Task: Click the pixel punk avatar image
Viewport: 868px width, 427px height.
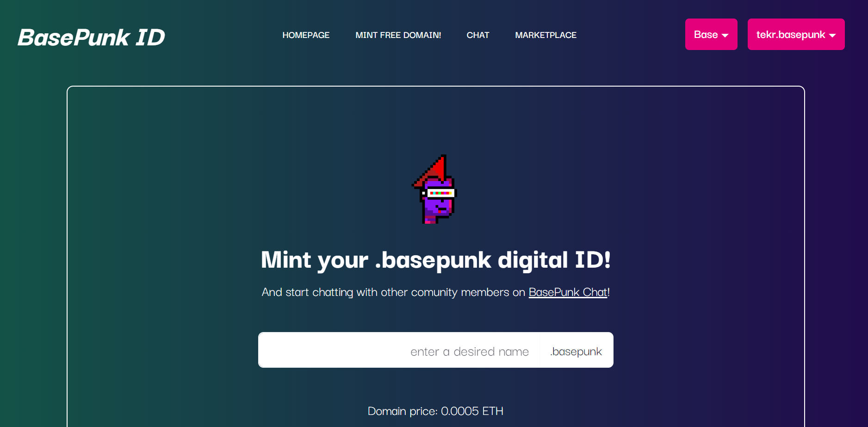Action: coord(435,189)
